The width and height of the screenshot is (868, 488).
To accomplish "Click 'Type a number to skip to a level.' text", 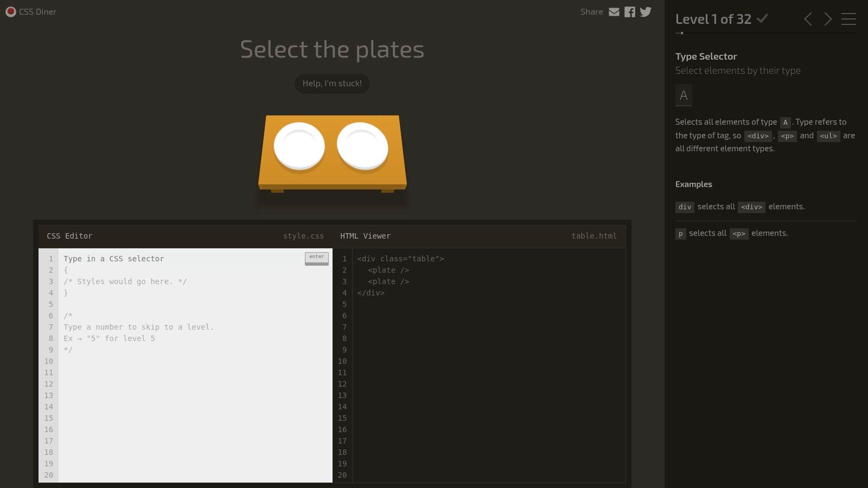I will (138, 327).
